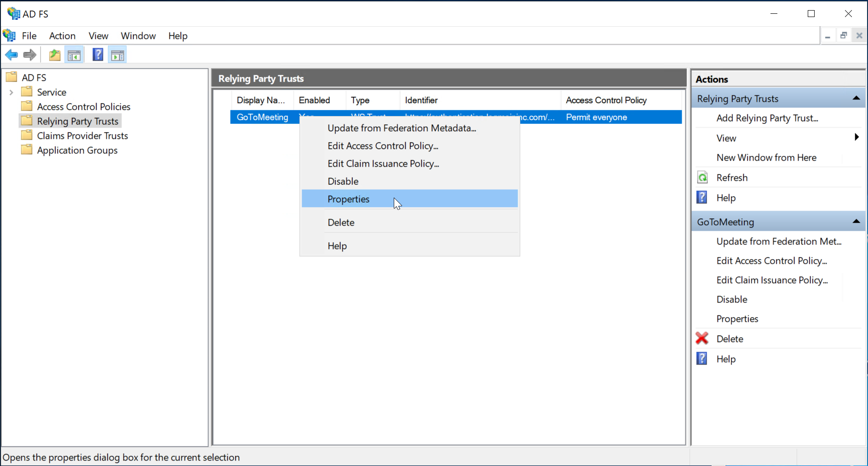The width and height of the screenshot is (868, 466).
Task: Expand the Service tree node
Action: click(11, 93)
